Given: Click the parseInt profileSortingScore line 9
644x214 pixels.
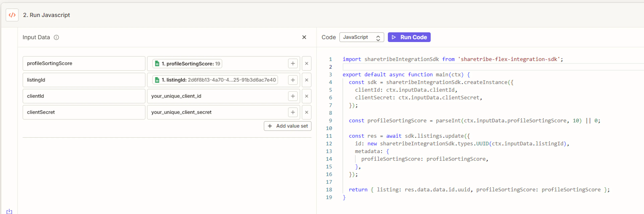Looking at the screenshot, I should [x=474, y=121].
